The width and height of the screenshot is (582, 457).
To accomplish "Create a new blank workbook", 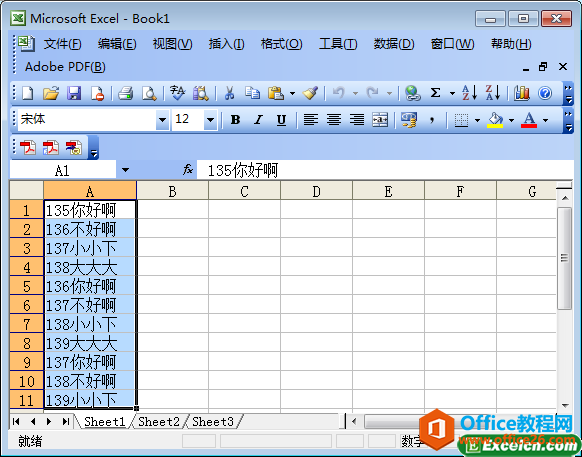I will pos(28,93).
